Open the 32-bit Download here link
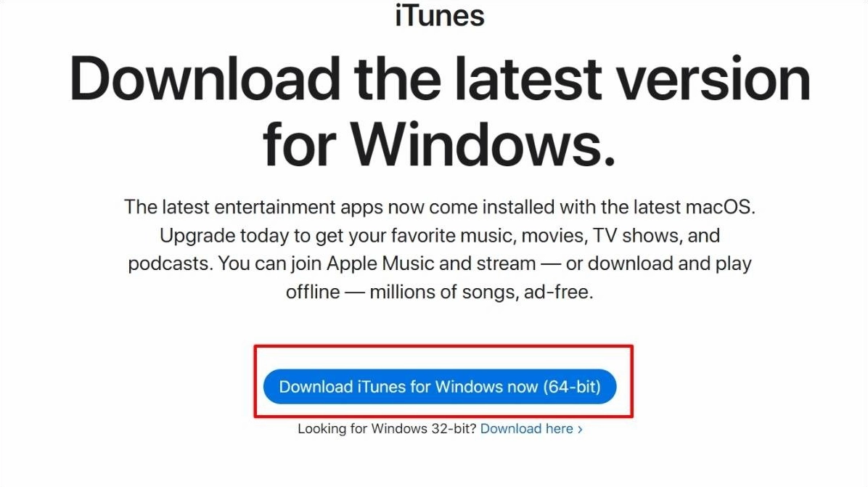Screen dimensions: 868x487 526,429
